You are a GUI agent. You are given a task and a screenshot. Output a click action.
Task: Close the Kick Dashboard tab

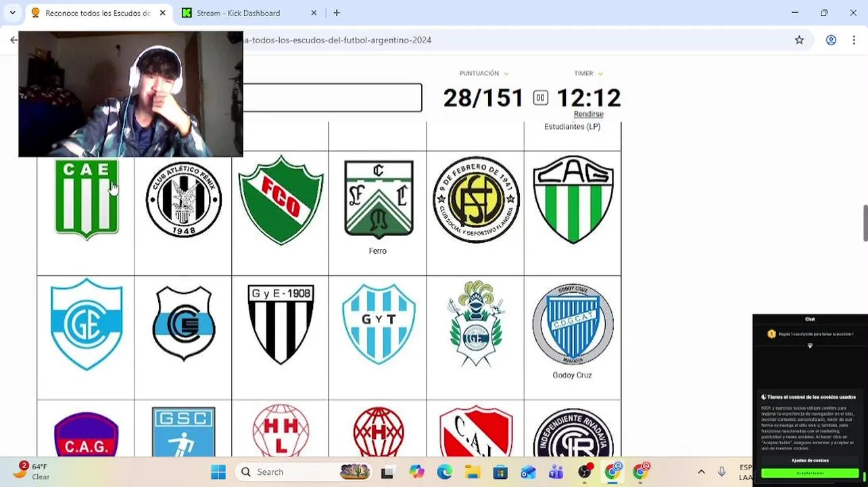point(314,13)
